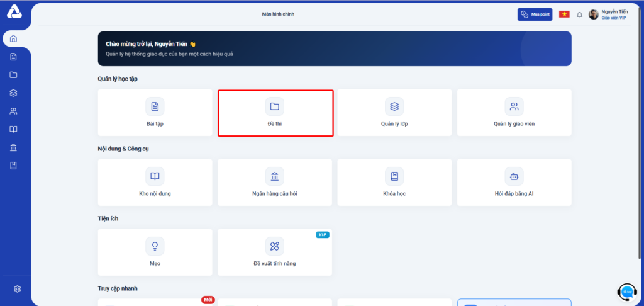Open the folder (Đề thi) sidebar icon
The width and height of the screenshot is (644, 306).
[x=14, y=75]
